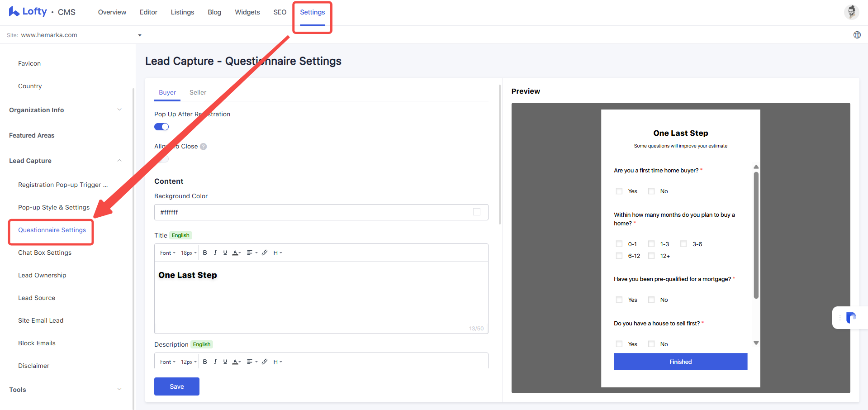Toggle the Allow to Close switch
This screenshot has height=410, width=868.
click(x=161, y=159)
